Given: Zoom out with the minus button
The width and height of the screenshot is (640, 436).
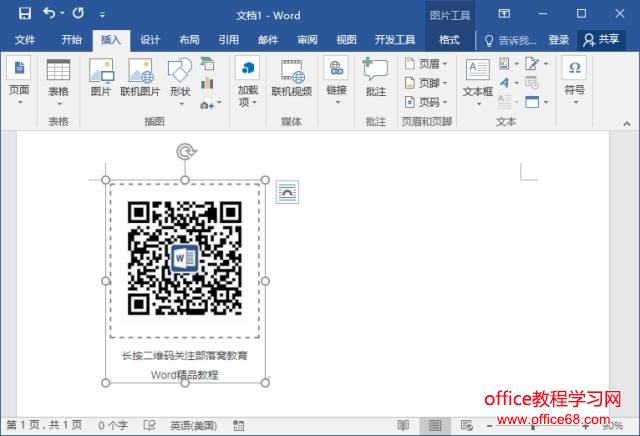Looking at the screenshot, I should [489, 426].
